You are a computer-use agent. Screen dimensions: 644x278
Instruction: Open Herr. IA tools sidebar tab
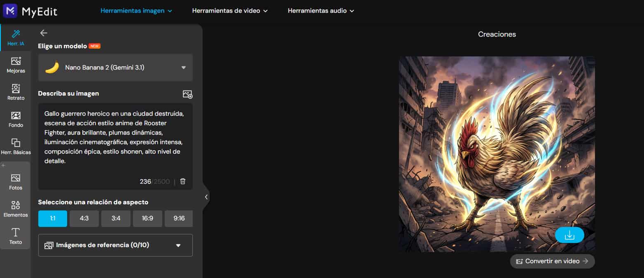16,37
